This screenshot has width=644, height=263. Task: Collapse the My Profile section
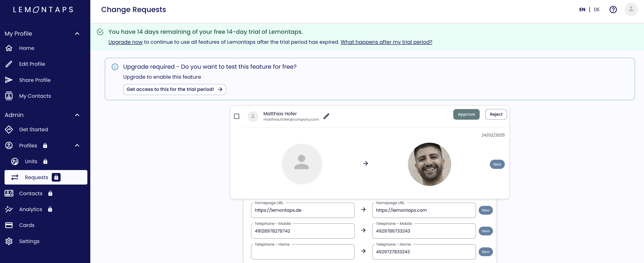(77, 34)
